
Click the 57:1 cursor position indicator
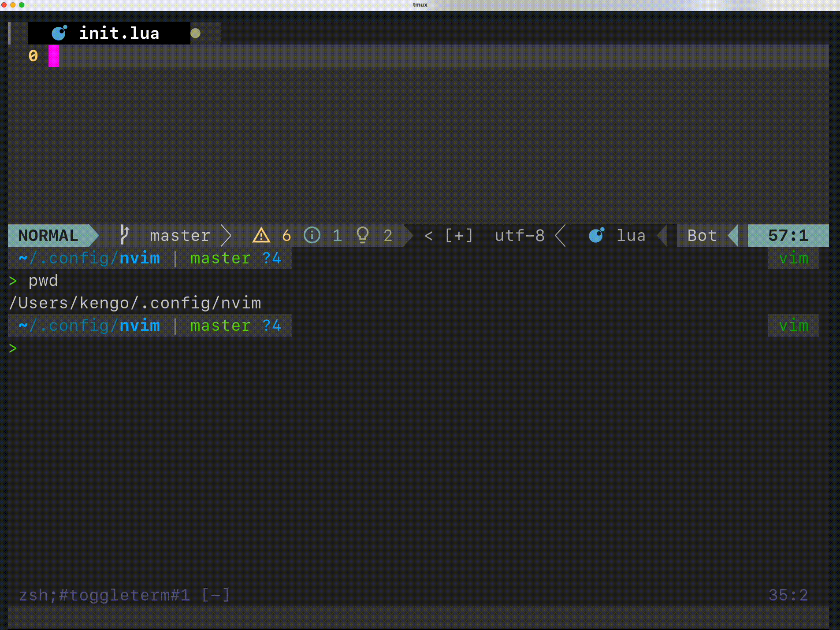point(788,236)
